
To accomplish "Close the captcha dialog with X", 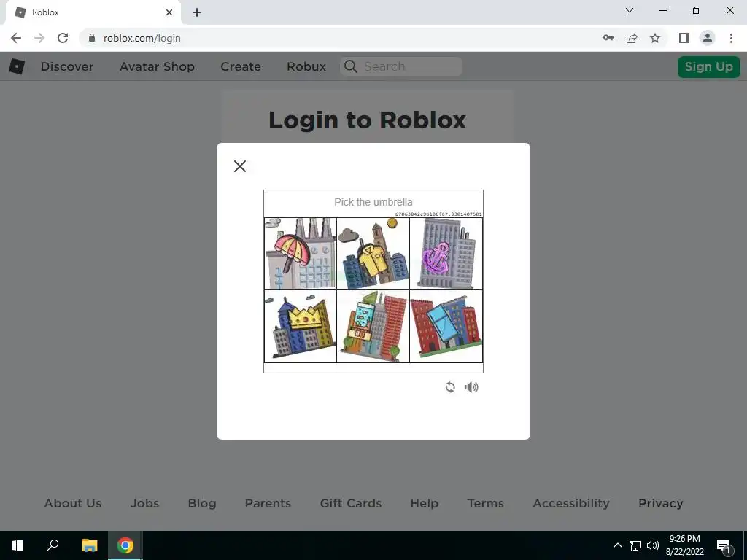I will coord(240,166).
